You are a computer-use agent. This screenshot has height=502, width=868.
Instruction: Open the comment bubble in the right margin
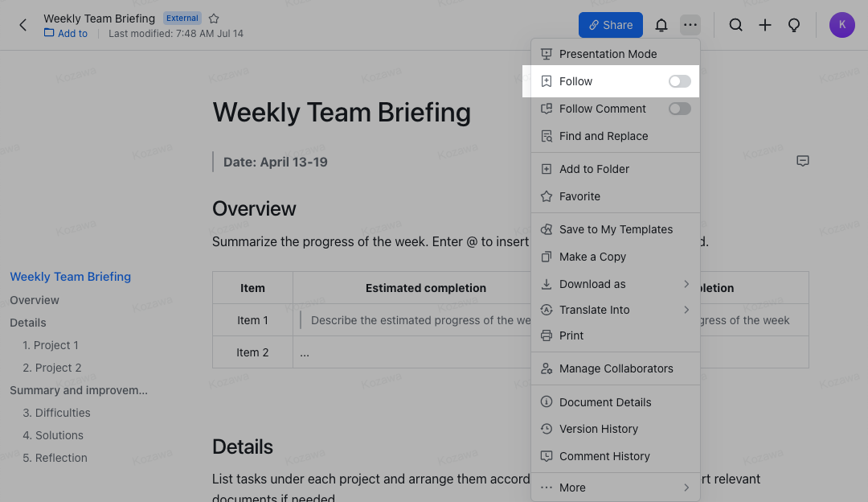coord(802,161)
